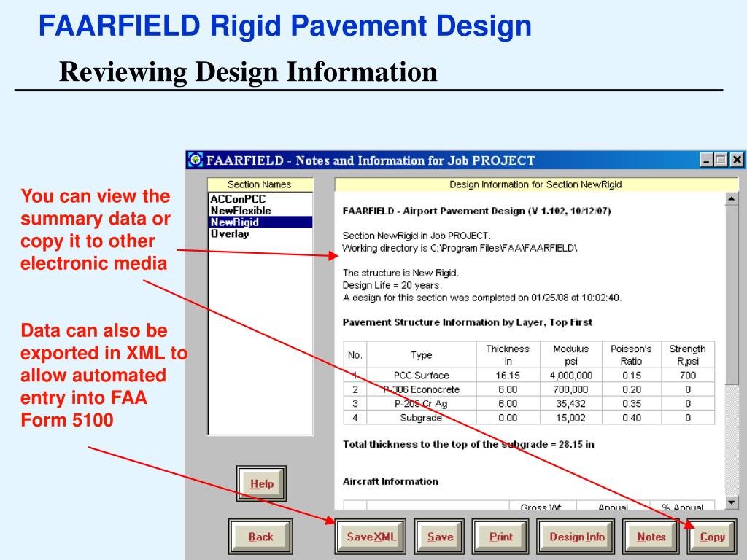The width and height of the screenshot is (747, 560).
Task: Click Poisson's ratio value '0.20'
Action: [632, 389]
